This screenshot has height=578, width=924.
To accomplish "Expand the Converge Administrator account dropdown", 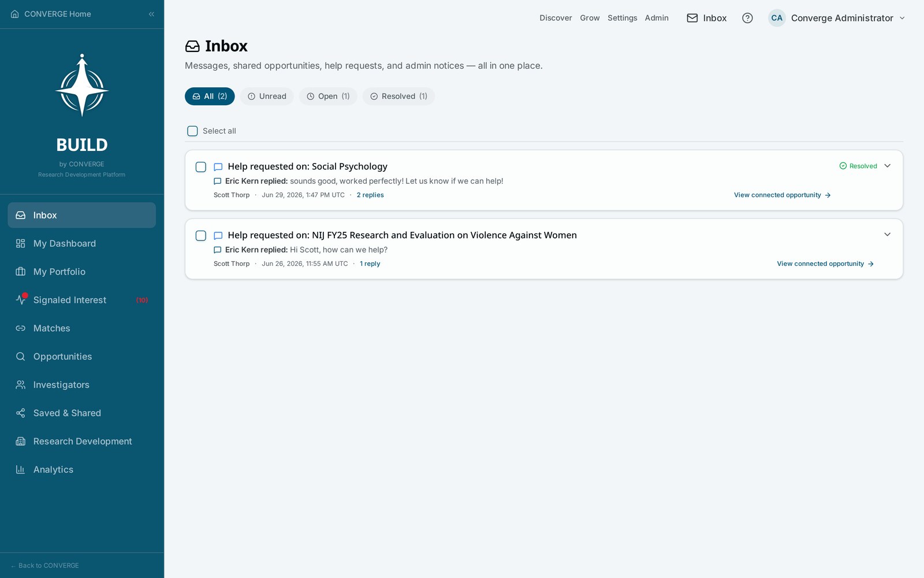I will pos(902,18).
